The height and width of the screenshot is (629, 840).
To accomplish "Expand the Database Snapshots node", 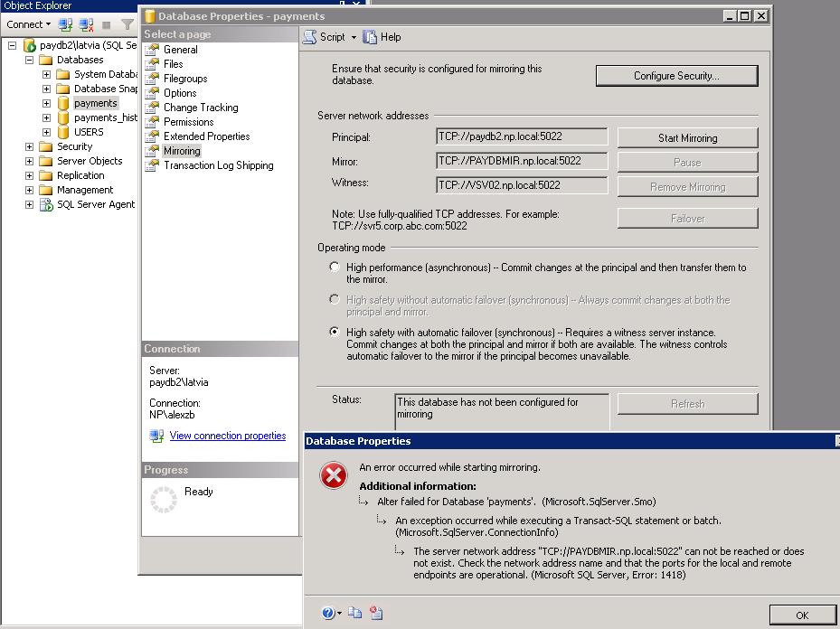I will [47, 89].
